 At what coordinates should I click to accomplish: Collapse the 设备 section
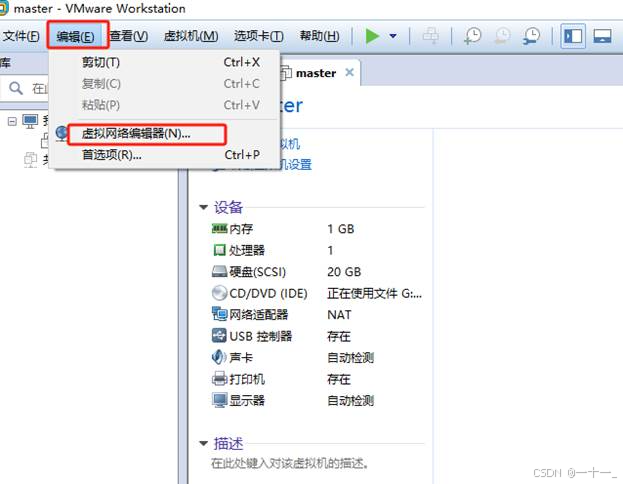203,207
